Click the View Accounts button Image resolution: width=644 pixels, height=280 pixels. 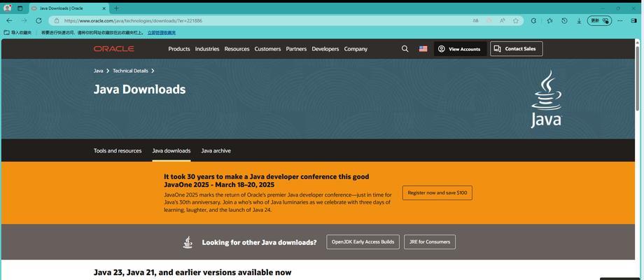pyautogui.click(x=461, y=49)
